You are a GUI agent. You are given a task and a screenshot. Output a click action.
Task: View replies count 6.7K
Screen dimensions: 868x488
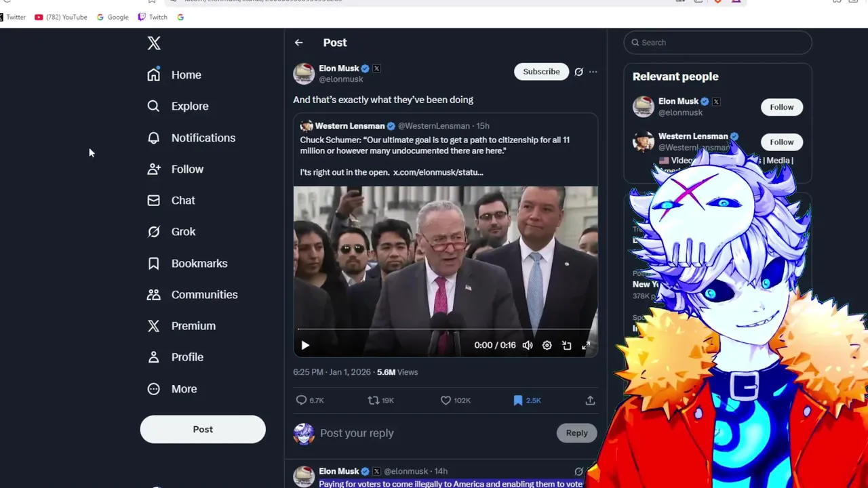coord(310,401)
